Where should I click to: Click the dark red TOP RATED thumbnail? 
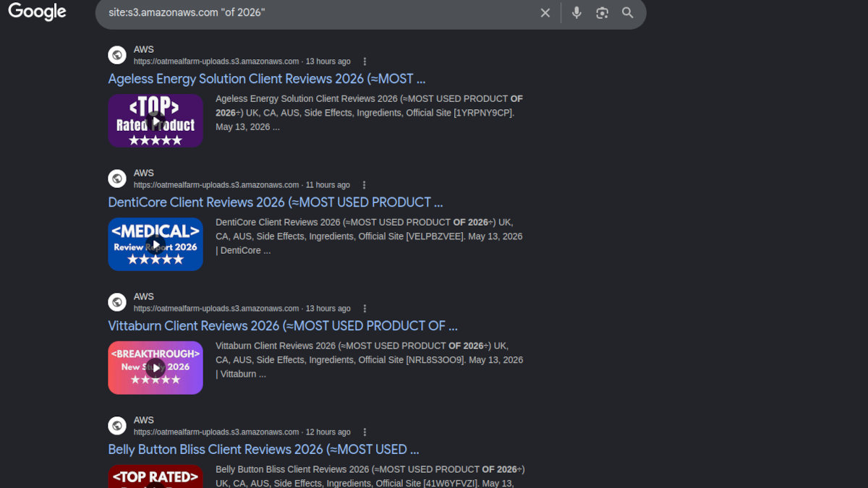pos(156,476)
